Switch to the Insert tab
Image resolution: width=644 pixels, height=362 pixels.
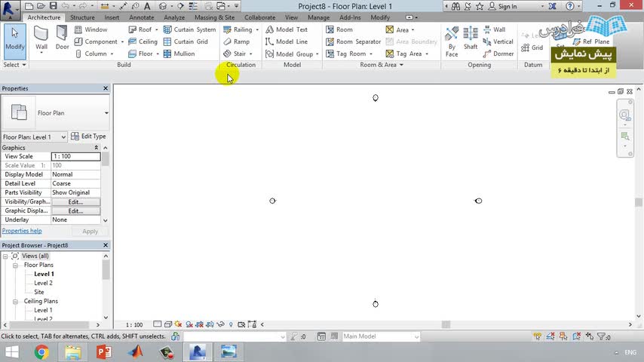pos(112,17)
